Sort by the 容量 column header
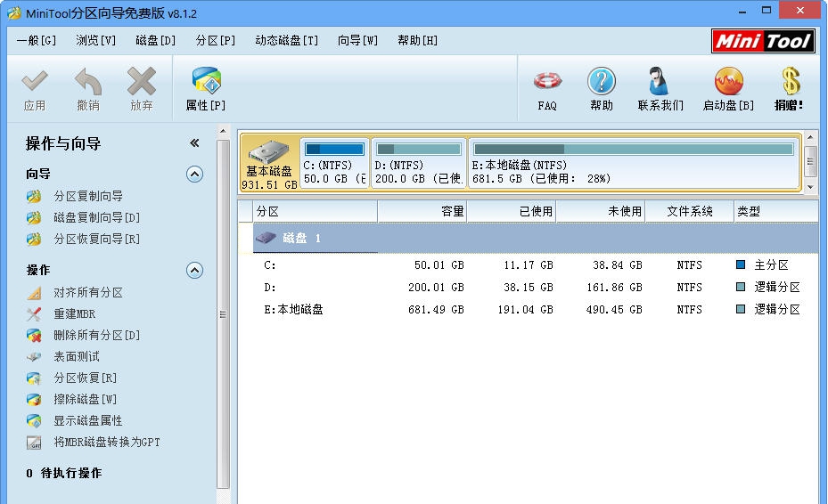The width and height of the screenshot is (828, 504). 422,212
